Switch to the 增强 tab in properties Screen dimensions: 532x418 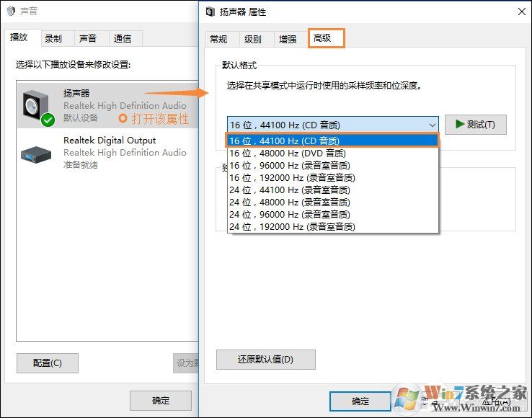[x=291, y=40]
